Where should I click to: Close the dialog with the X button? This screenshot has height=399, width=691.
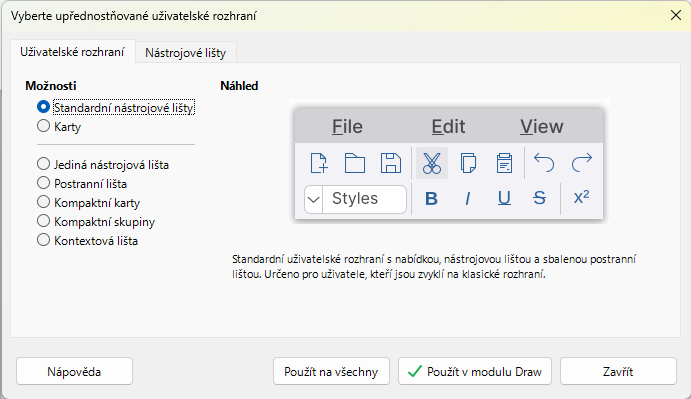click(676, 15)
